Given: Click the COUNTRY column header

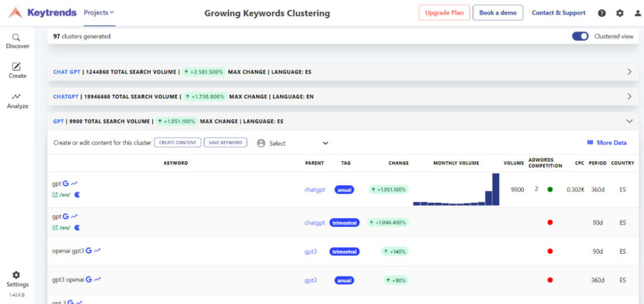Looking at the screenshot, I should (x=623, y=163).
